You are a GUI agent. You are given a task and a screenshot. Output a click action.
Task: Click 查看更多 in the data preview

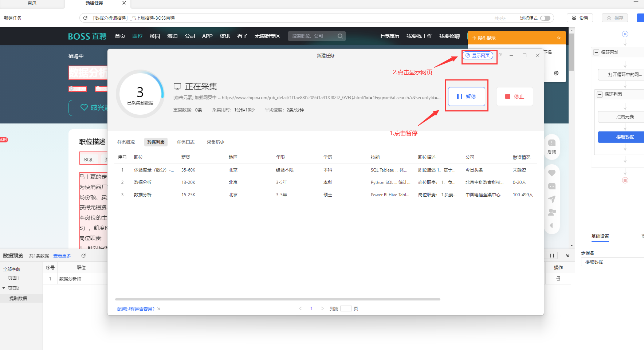click(62, 256)
